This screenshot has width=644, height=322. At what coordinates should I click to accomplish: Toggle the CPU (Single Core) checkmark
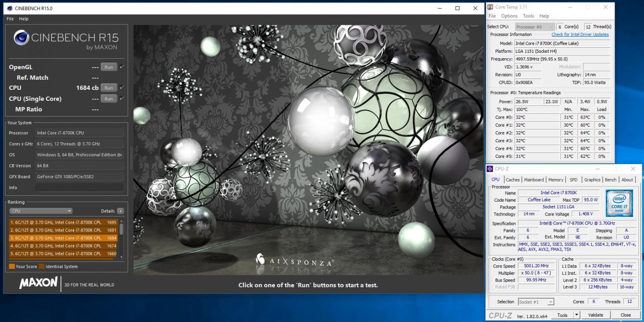(122, 98)
